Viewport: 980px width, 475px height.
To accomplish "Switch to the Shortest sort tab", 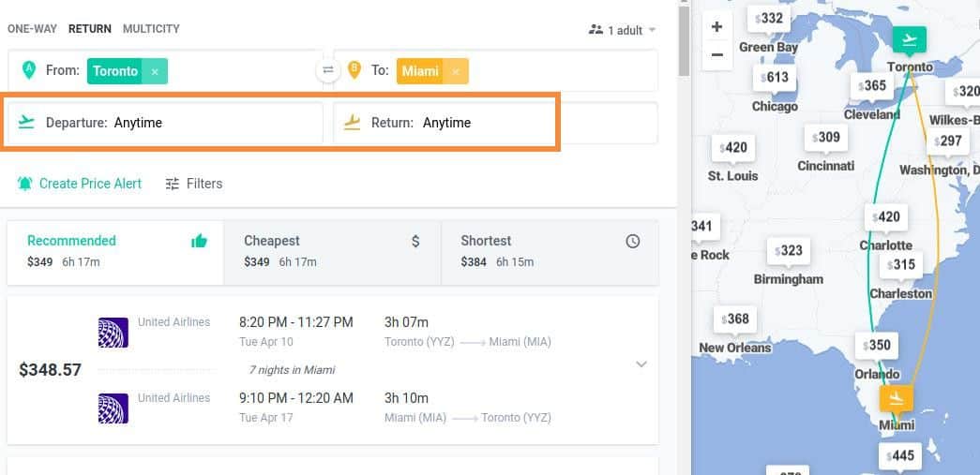I will (550, 252).
